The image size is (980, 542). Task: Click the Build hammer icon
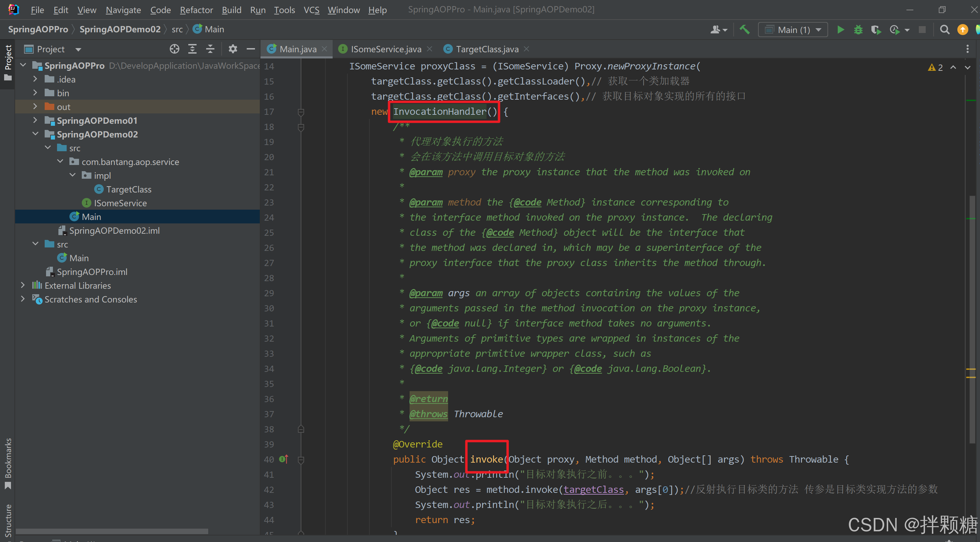(x=745, y=30)
